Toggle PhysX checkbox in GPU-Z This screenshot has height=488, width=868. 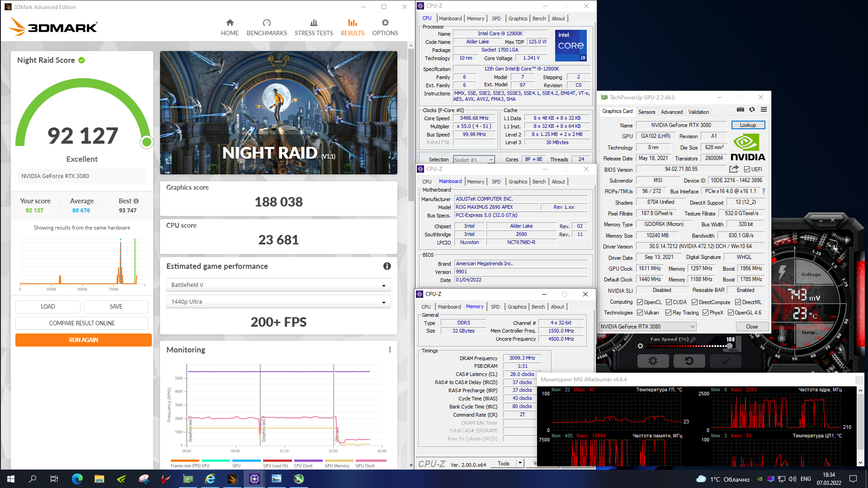[705, 313]
